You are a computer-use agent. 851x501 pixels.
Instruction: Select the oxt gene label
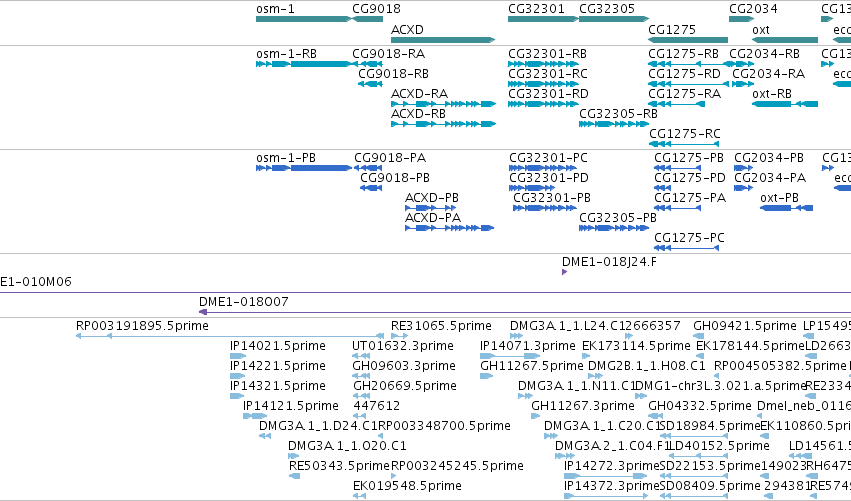pyautogui.click(x=761, y=30)
